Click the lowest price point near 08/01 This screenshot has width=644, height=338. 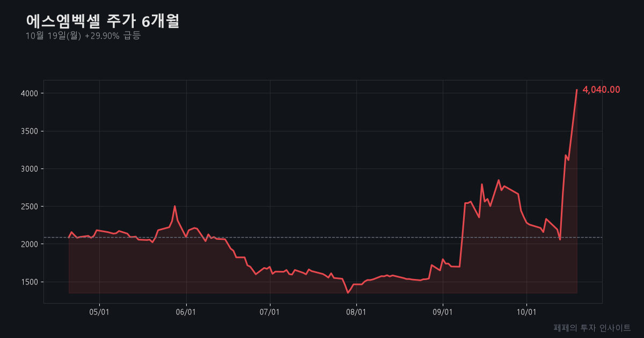pyautogui.click(x=348, y=292)
